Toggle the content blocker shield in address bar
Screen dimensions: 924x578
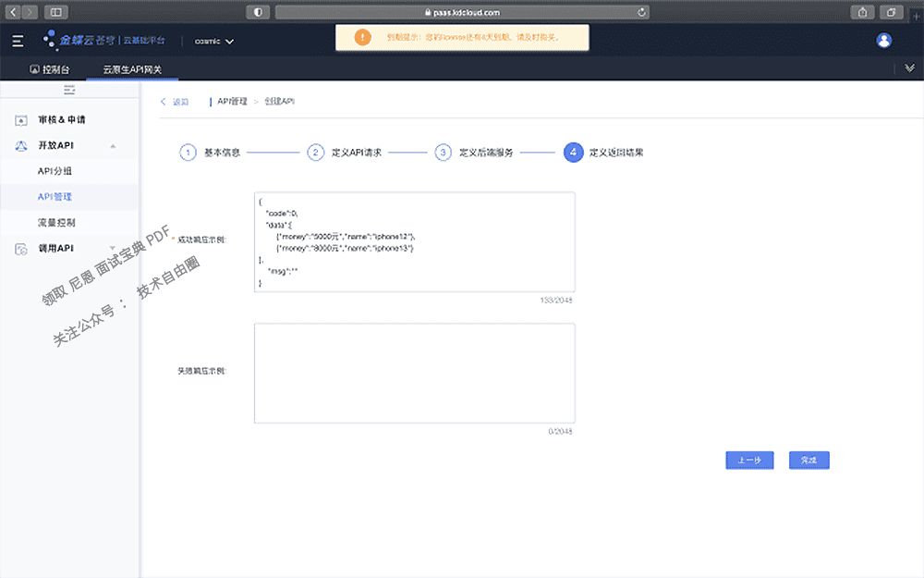[x=258, y=11]
